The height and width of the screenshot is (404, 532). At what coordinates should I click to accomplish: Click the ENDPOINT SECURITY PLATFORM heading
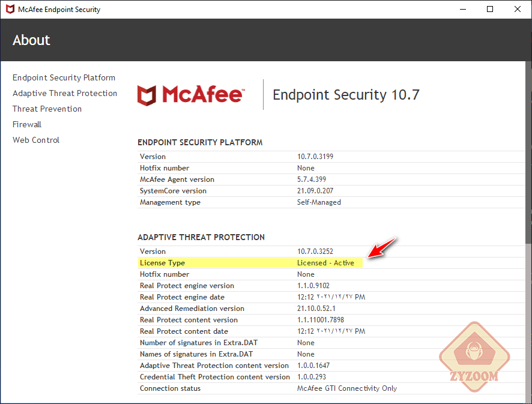[200, 142]
